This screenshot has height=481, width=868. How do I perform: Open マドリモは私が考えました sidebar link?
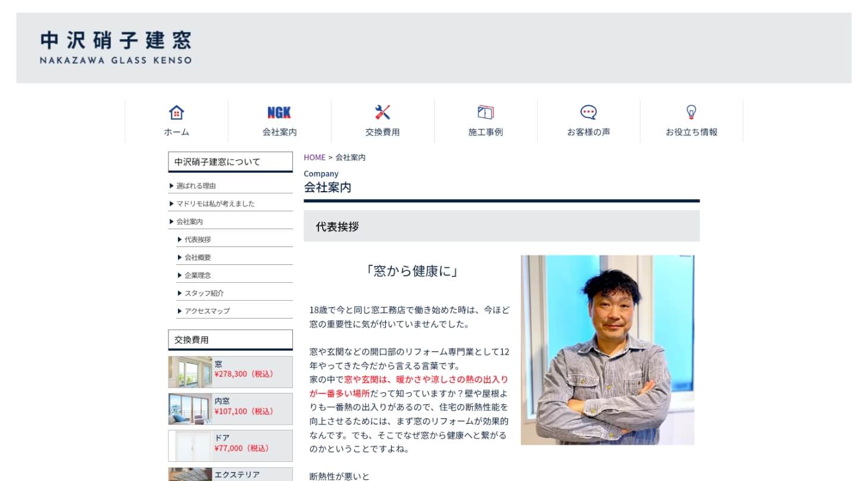[x=230, y=204]
